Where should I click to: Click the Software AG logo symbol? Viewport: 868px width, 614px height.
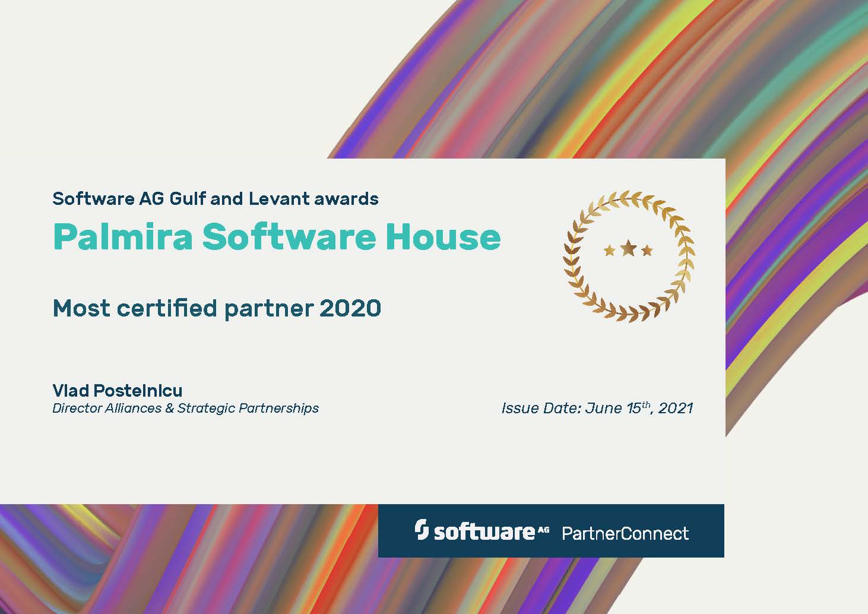tap(422, 530)
